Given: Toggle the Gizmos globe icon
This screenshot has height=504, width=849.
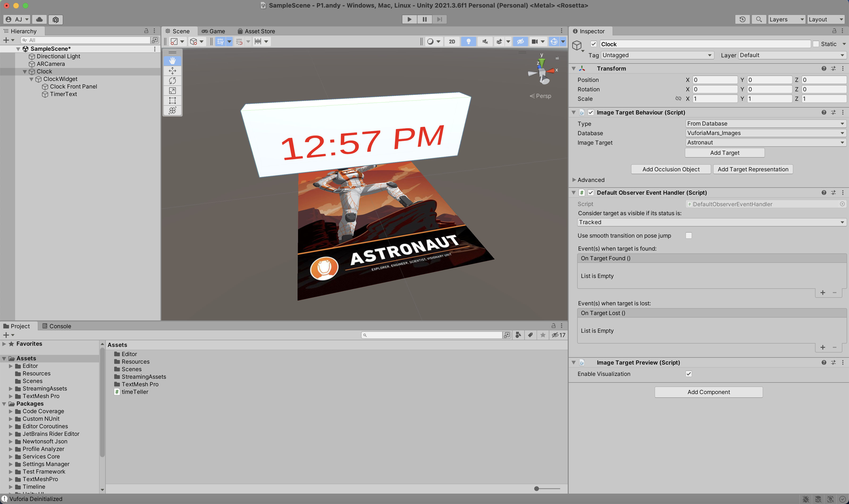Looking at the screenshot, I should pos(554,42).
